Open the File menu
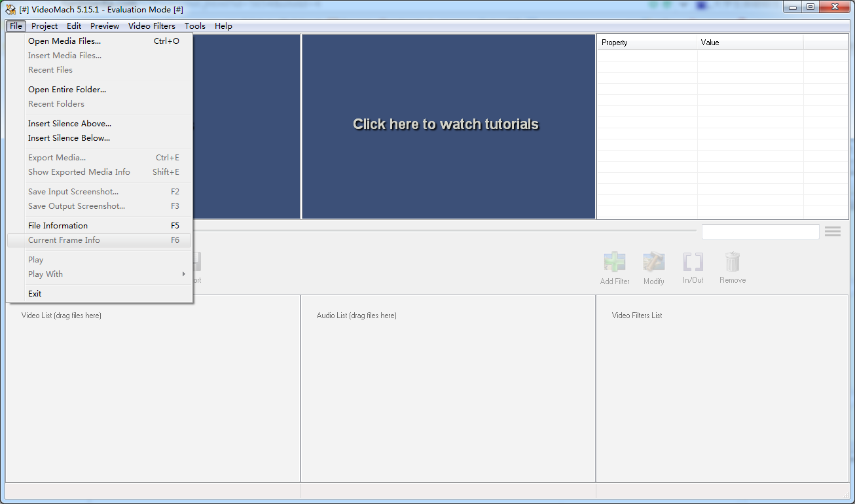Image resolution: width=855 pixels, height=504 pixels. click(16, 26)
